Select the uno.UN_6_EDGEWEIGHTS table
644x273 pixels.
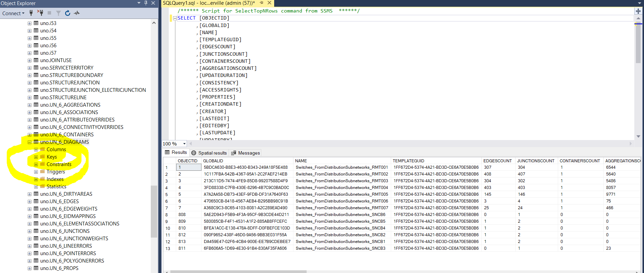pos(69,209)
